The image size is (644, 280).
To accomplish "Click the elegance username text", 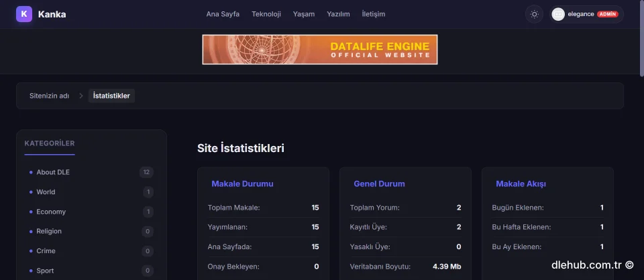I will click(x=581, y=14).
